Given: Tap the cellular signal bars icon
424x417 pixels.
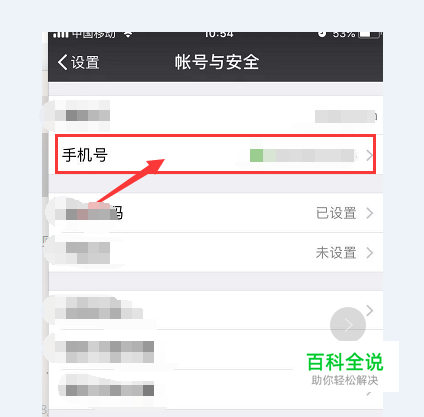Looking at the screenshot, I should coord(61,34).
